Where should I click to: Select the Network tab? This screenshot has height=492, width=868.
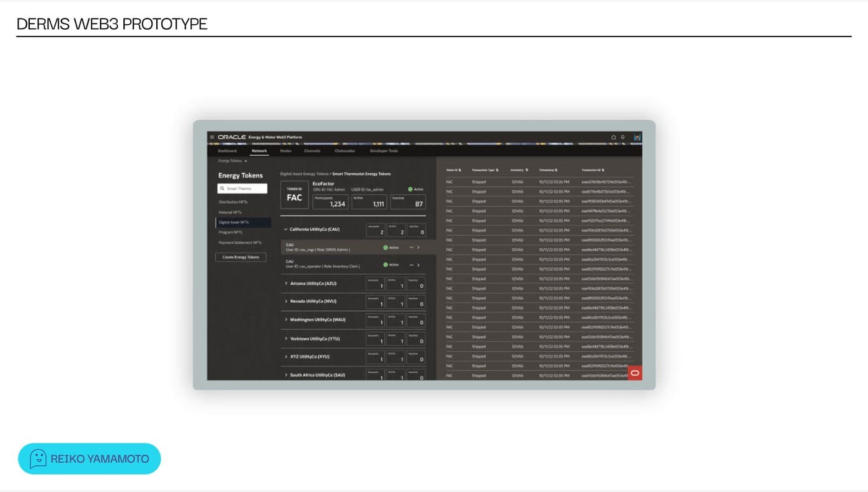[x=259, y=151]
